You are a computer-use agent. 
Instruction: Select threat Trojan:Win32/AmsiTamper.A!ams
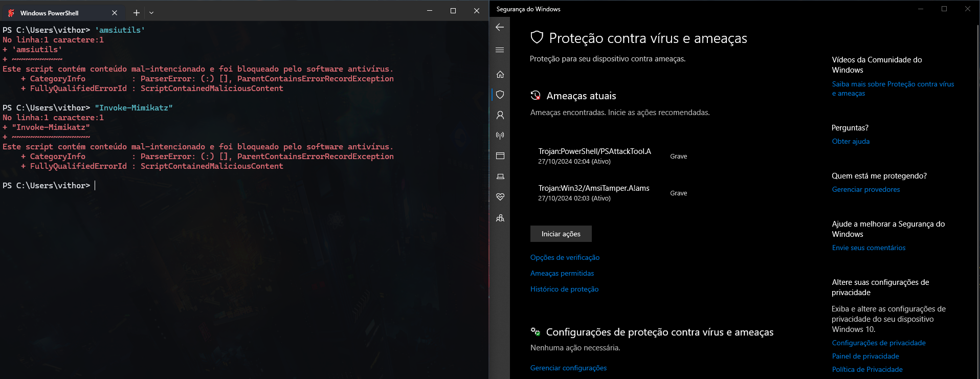pos(594,188)
